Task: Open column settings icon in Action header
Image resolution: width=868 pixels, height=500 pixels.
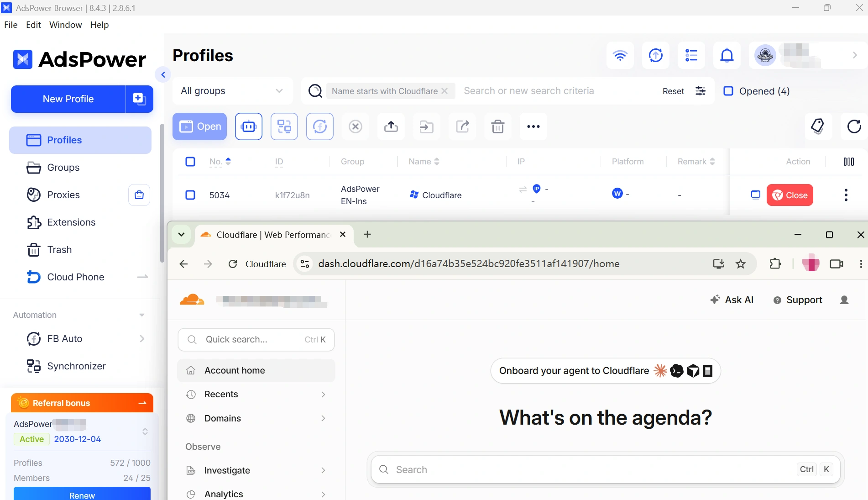Action: 849,162
